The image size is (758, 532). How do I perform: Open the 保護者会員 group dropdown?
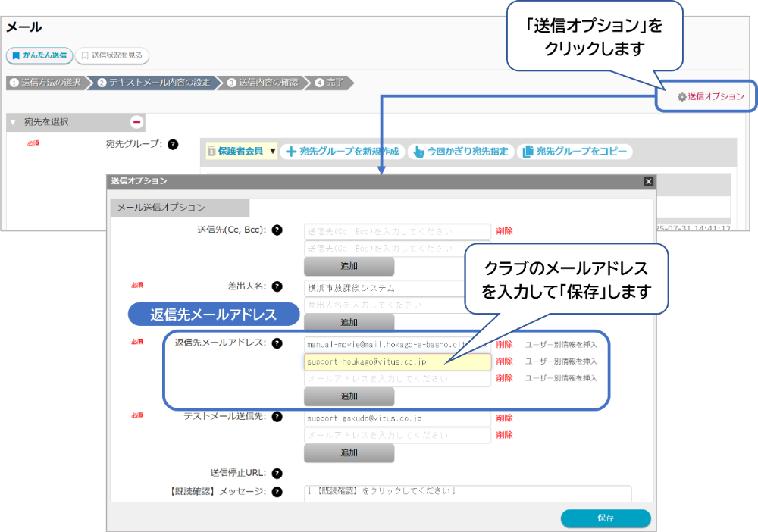tap(242, 152)
